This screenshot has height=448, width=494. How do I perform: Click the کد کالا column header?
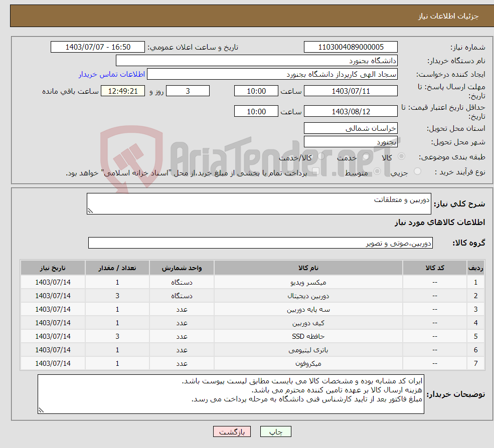(x=435, y=268)
